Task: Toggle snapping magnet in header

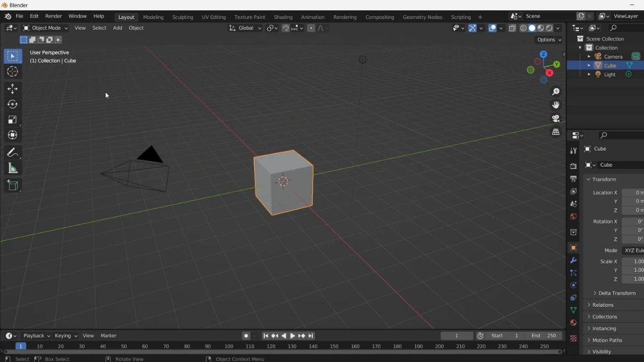Action: [286, 28]
